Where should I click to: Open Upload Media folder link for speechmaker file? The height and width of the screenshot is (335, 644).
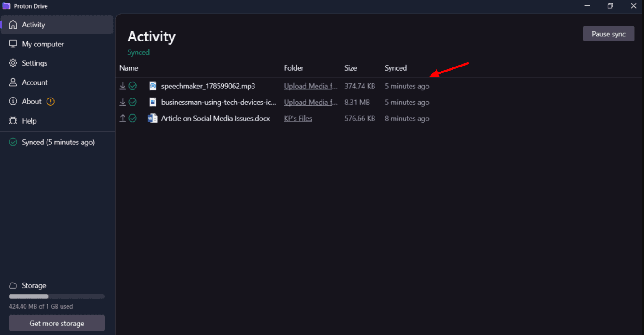(311, 86)
